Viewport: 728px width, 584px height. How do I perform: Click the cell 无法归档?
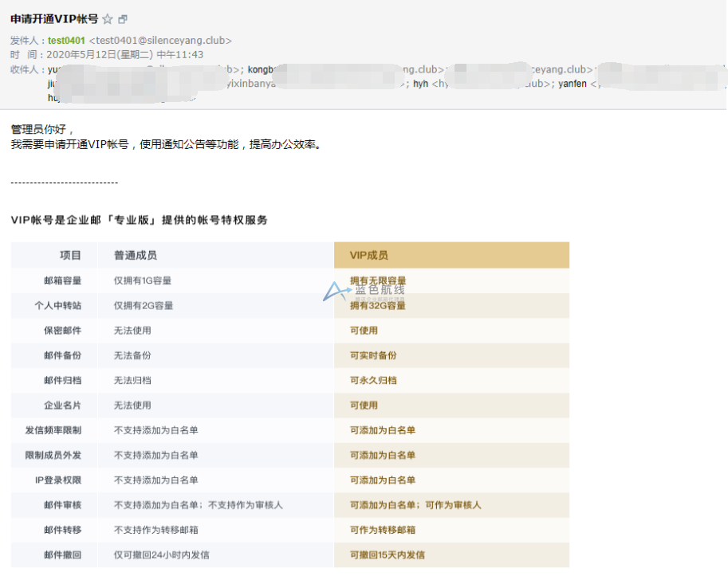pos(133,381)
